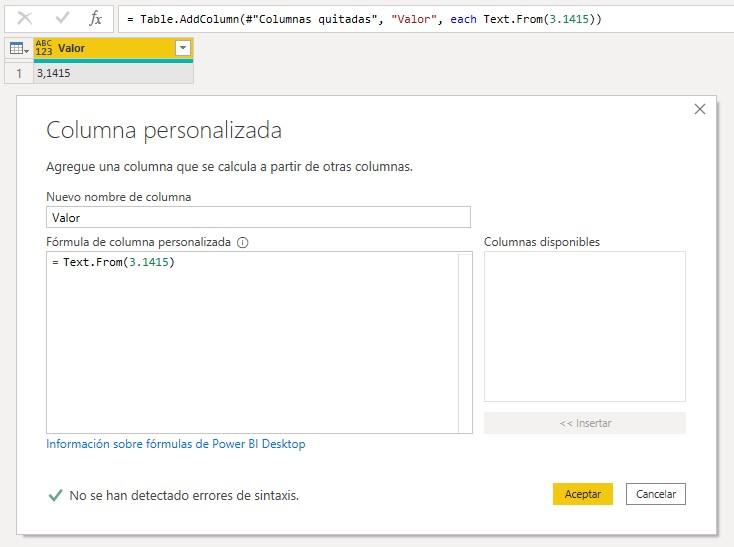Click the formula editor vertical scrollbar
The height and width of the screenshot is (547, 734).
coord(465,342)
